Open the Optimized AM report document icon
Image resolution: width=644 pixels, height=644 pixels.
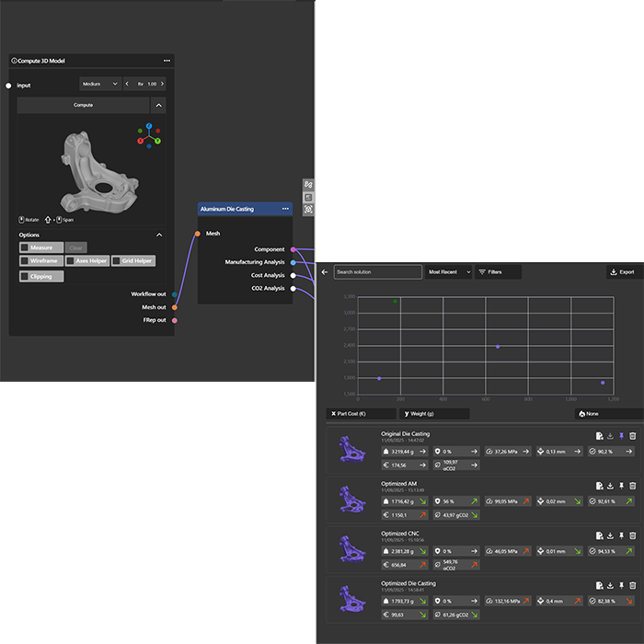(x=599, y=486)
